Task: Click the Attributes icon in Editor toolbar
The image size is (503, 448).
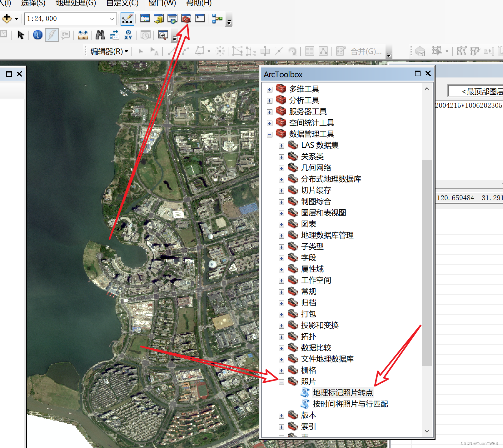Action: point(310,51)
